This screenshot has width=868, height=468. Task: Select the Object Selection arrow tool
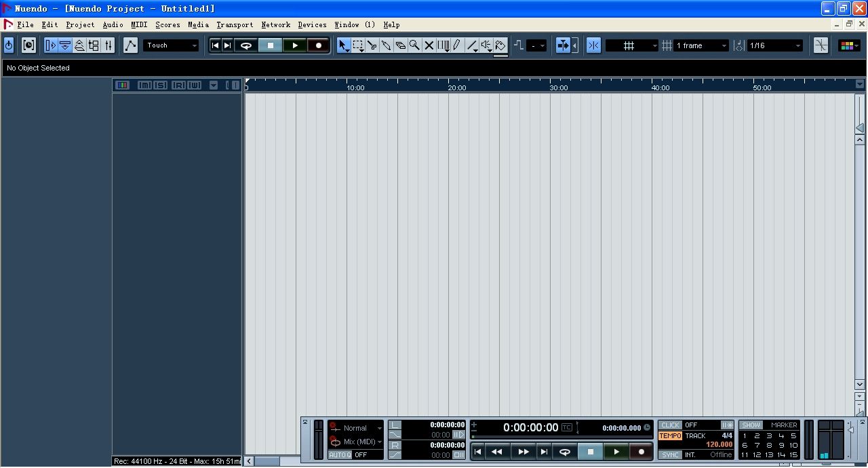(343, 45)
